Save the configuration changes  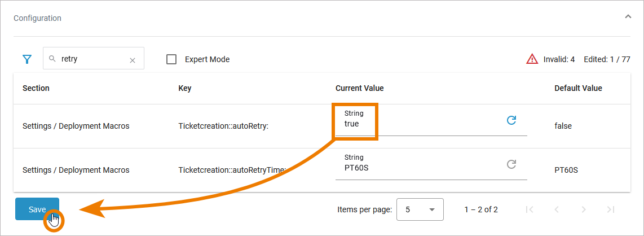(x=37, y=209)
